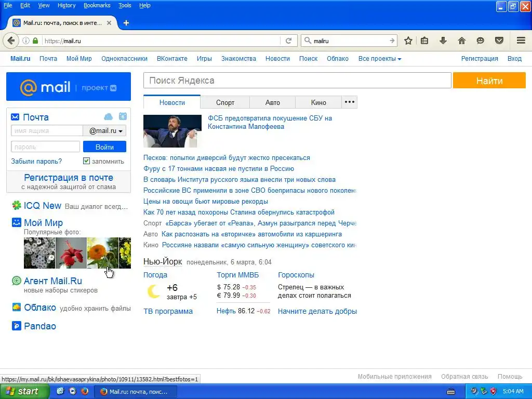The image size is (532, 399).
Task: Open the Малофеев news photo thumbnail
Action: 172,131
